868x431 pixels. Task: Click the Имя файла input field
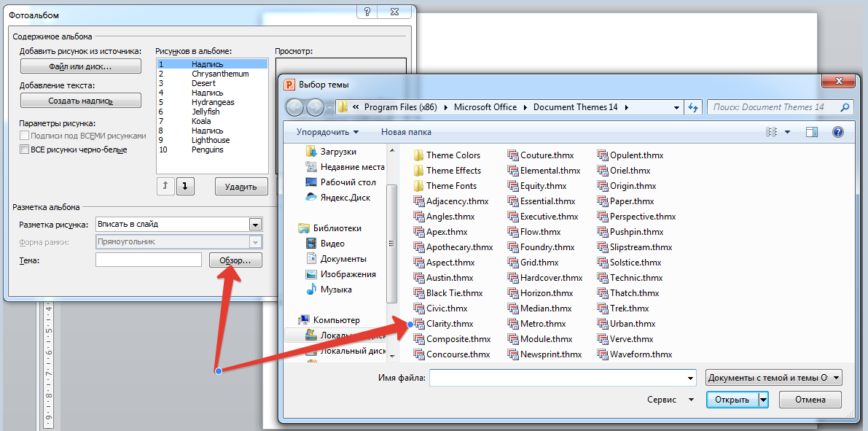563,378
